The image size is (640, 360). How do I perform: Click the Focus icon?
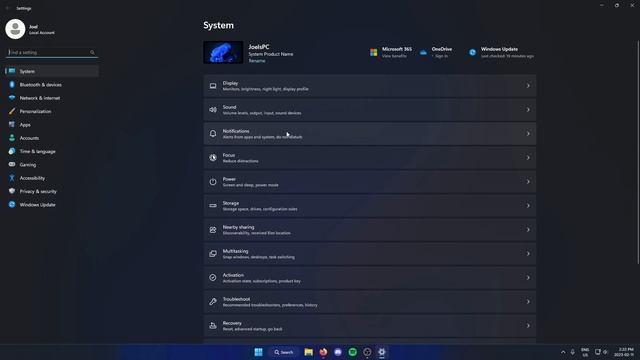coord(213,158)
